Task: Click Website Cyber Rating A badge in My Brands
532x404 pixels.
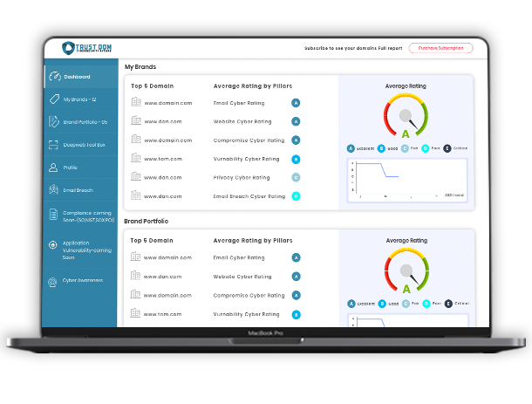Action: pos(296,121)
